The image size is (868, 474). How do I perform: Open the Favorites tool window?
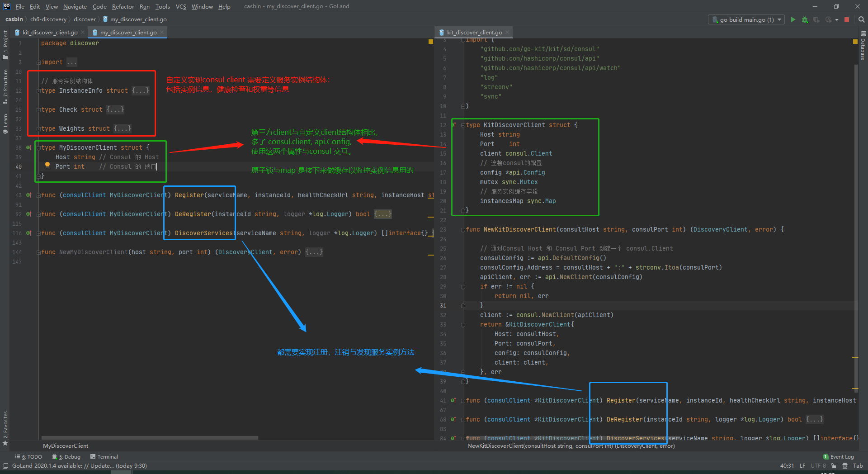tap(5, 428)
